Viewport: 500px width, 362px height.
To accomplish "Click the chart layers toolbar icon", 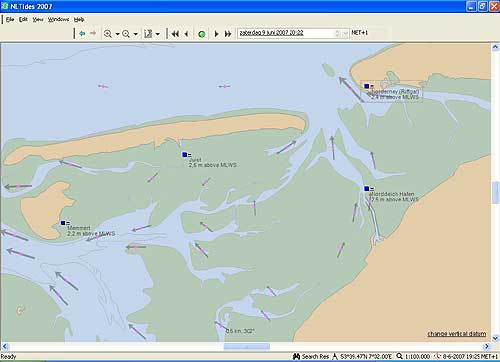I will [148, 34].
